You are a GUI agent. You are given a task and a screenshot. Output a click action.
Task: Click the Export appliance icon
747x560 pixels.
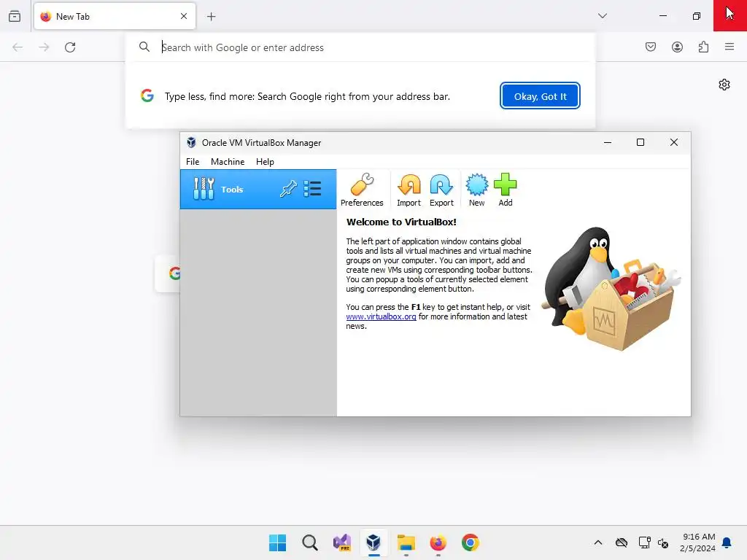pyautogui.click(x=441, y=190)
